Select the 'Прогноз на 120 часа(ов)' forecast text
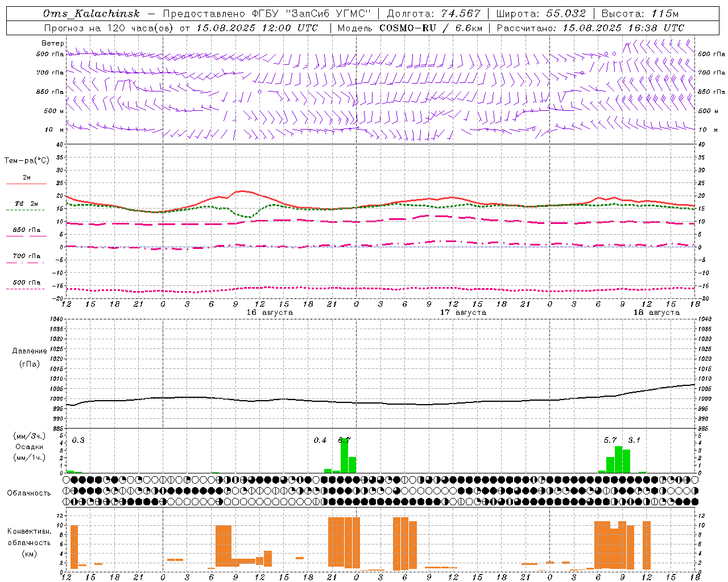The height and width of the screenshot is (582, 728). click(x=109, y=28)
